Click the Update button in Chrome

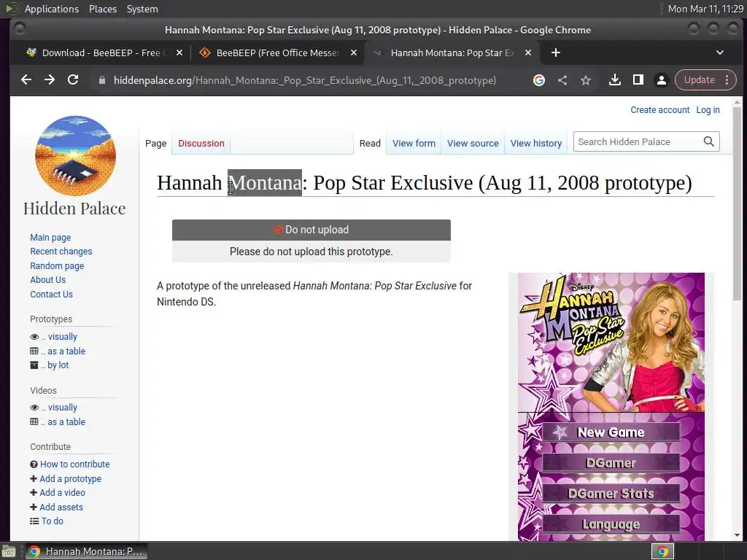[700, 80]
